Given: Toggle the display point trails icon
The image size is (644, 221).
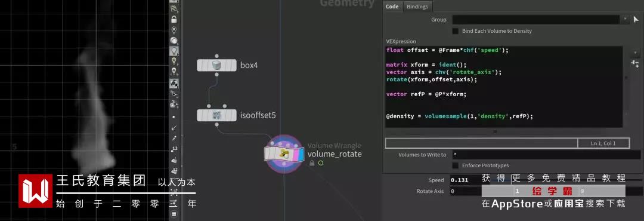Looking at the screenshot, I should pyautogui.click(x=174, y=139).
